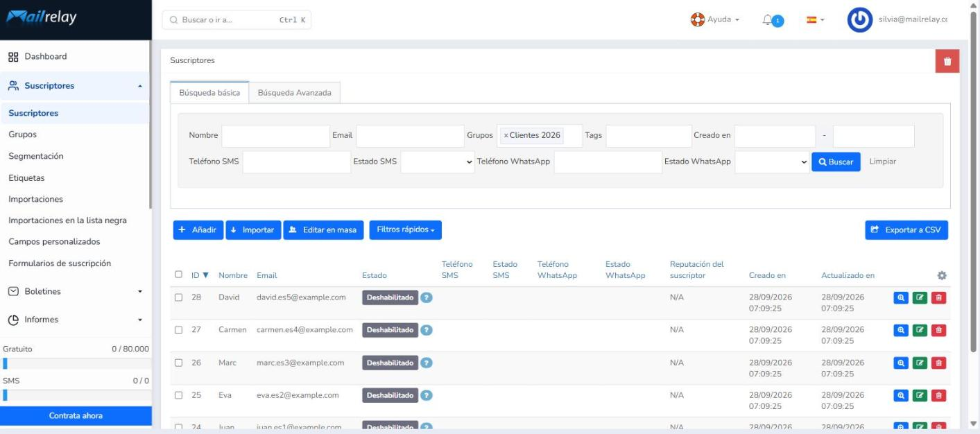980x434 pixels.
Task: Delete subscriber Marc
Action: (x=939, y=363)
